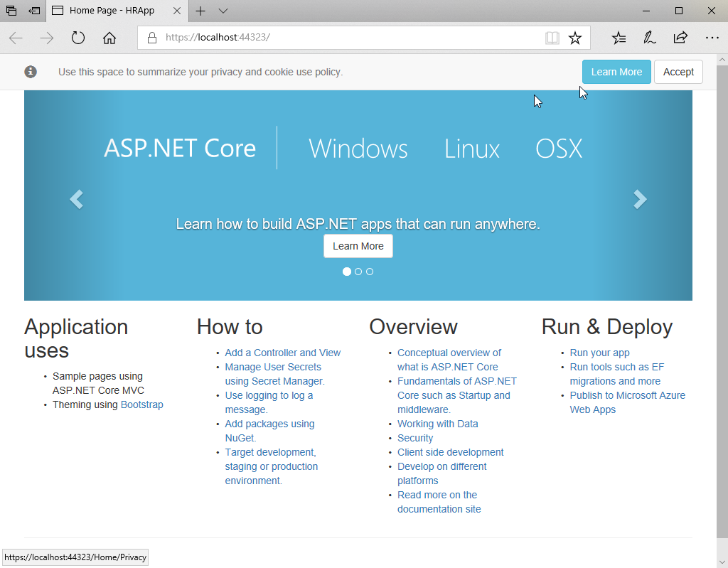Open Publish to Microsoft Azure Web Apps

[x=627, y=402]
